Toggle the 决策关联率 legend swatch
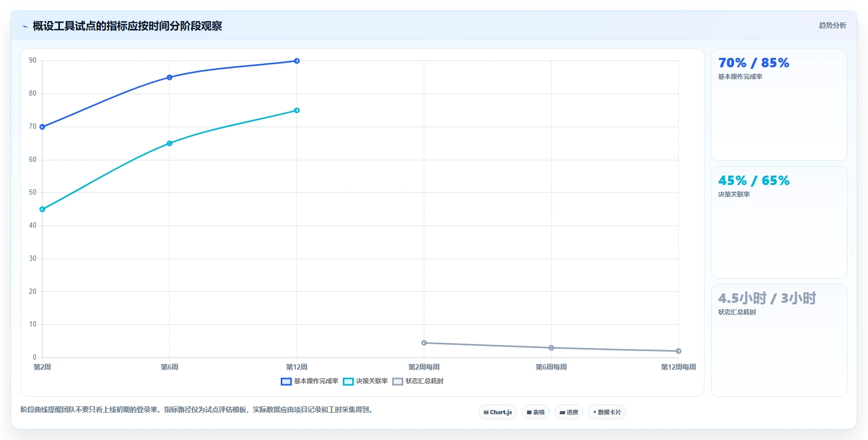Image resolution: width=868 pixels, height=440 pixels. pos(348,382)
